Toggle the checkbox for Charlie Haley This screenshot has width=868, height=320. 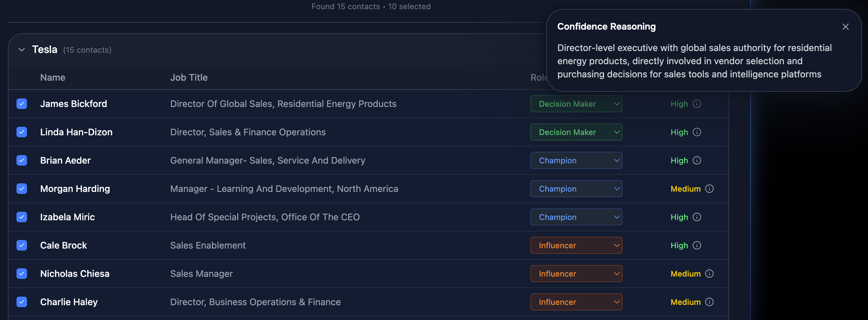click(22, 302)
